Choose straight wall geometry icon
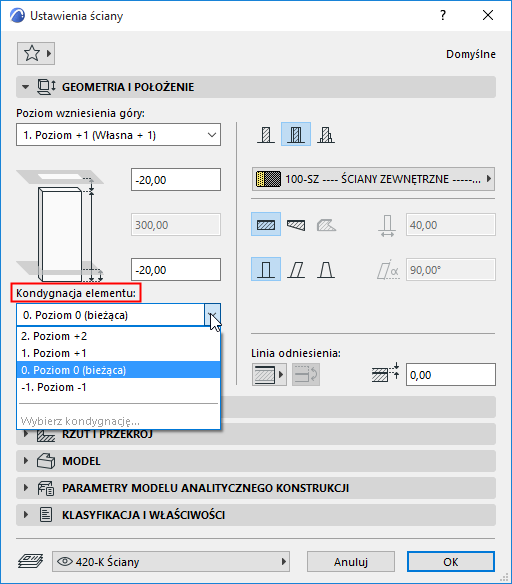 tap(266, 225)
